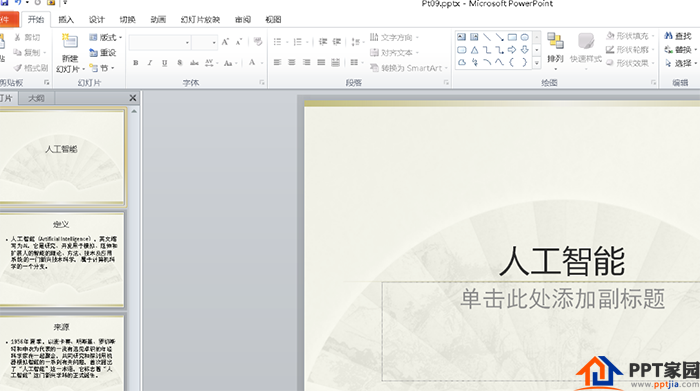700x391 pixels.
Task: Open 文字方向 (Text Direction) dropdown
Action: [x=394, y=37]
